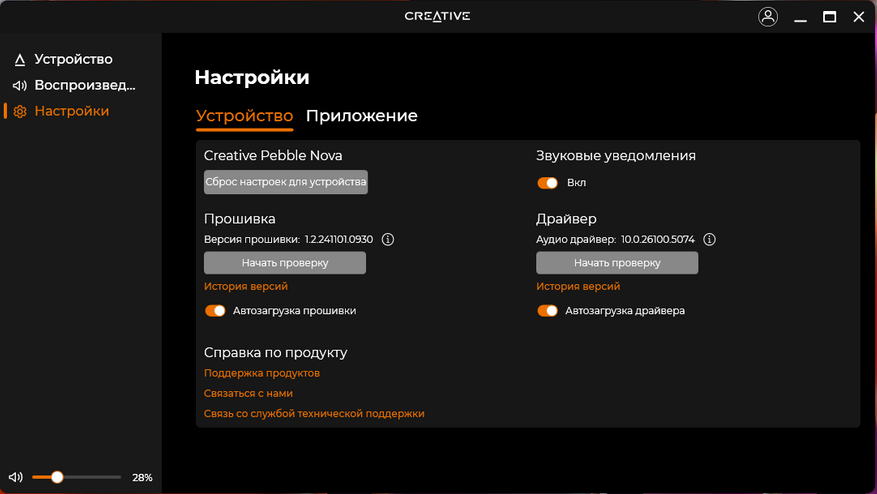
Task: Click the Настройки gear sidebar icon
Action: 20,111
